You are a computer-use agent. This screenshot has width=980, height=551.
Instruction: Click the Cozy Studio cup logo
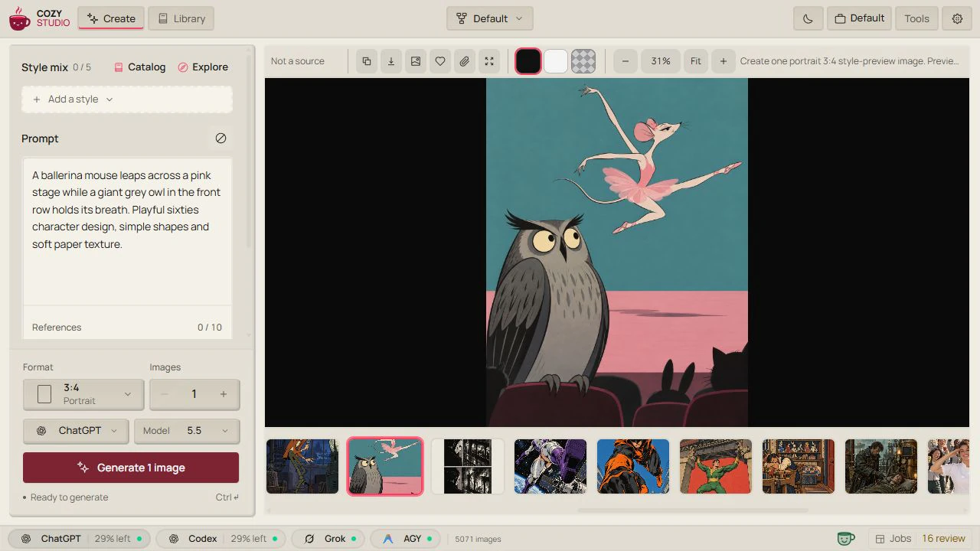click(x=20, y=18)
